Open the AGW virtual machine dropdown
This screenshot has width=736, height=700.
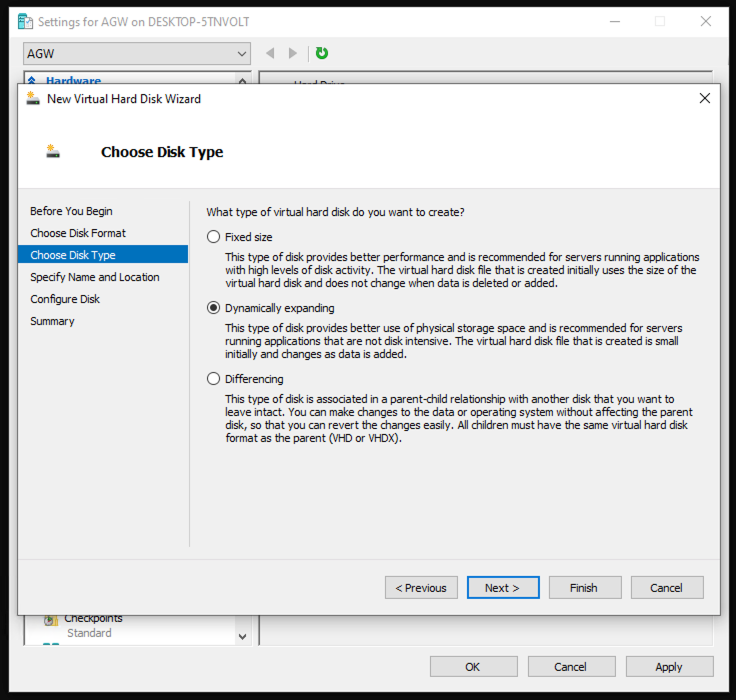pos(137,53)
